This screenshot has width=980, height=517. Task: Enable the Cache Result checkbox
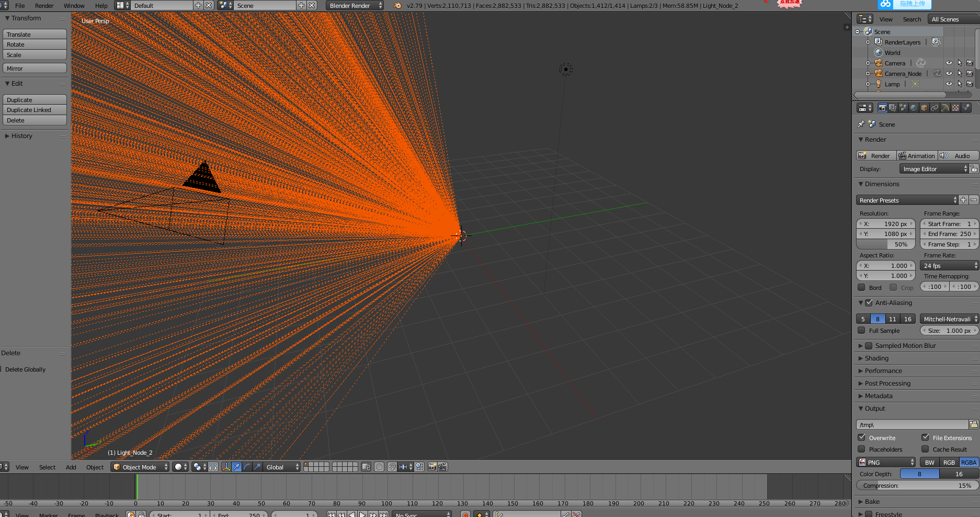(x=925, y=449)
